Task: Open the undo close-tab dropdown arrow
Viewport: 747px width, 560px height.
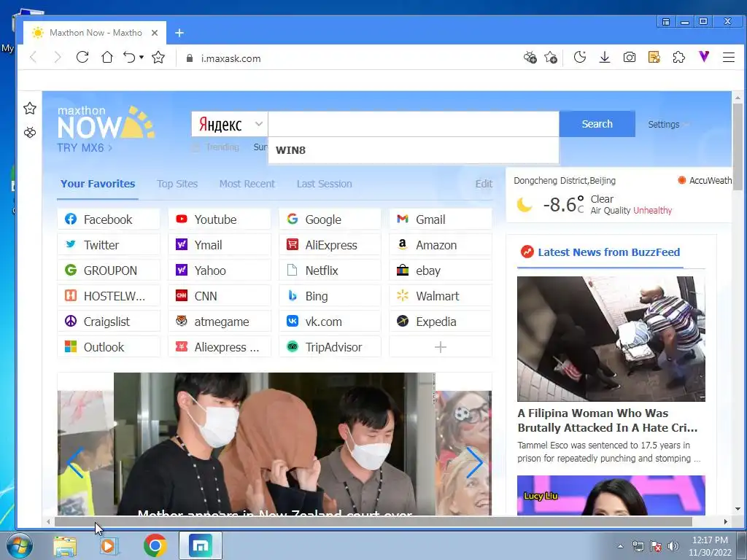Action: click(142, 58)
